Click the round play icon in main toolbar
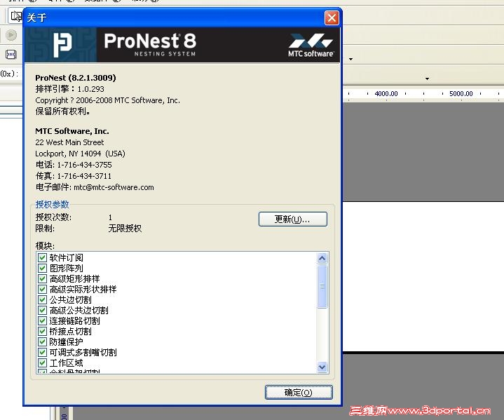Image resolution: width=504 pixels, height=420 pixels. (11, 35)
